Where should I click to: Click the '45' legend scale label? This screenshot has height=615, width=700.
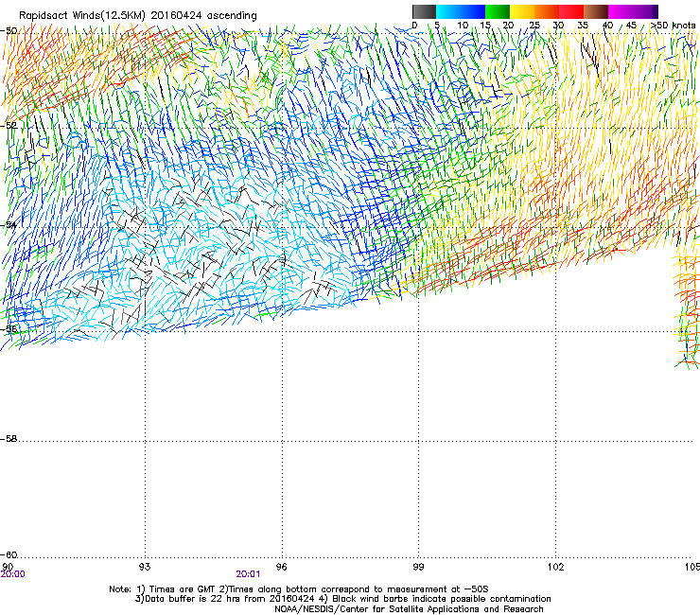[631, 25]
